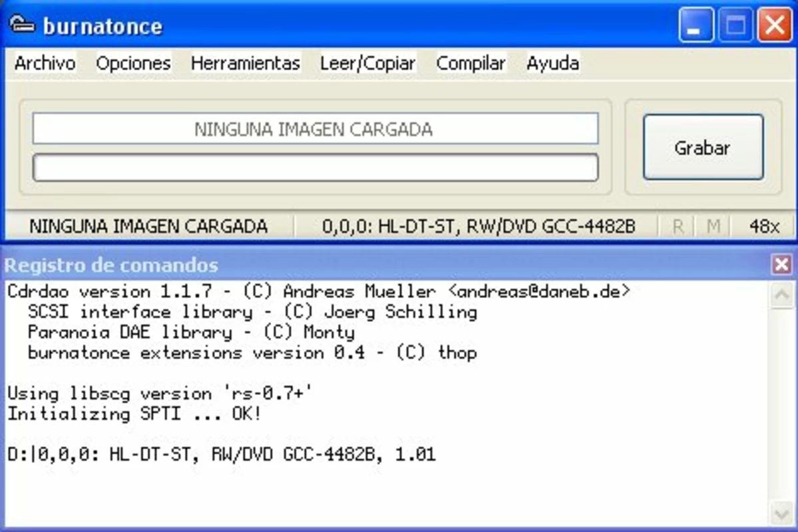
Task: Minimize the burnatonce window
Action: pos(696,25)
